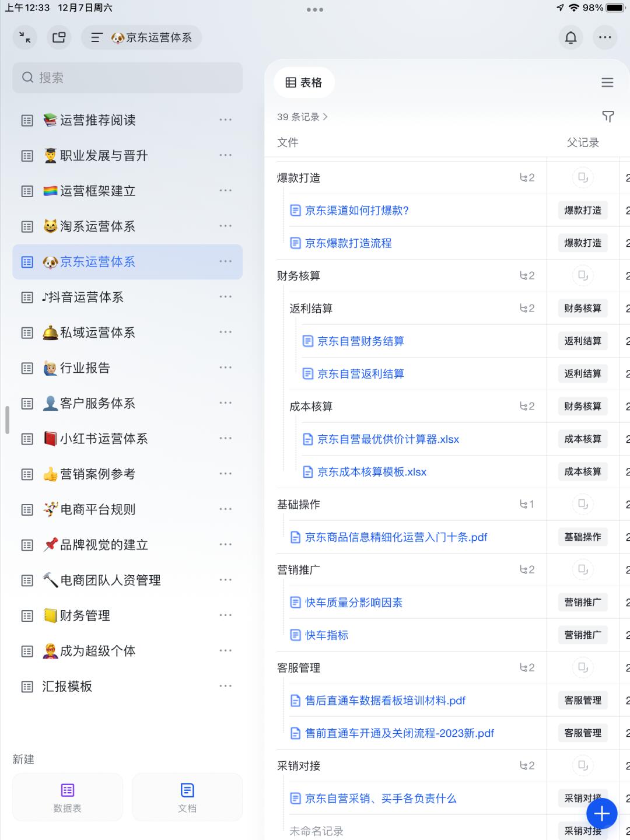This screenshot has height=840, width=630.
Task: Open more options for 电商团队人资管理
Action: click(226, 580)
